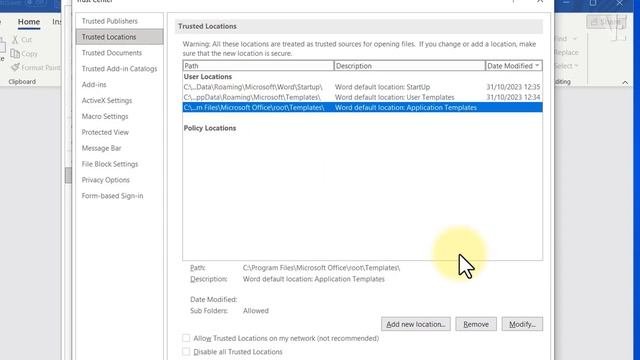Open Date Modified column dropdown arrow
The width and height of the screenshot is (640, 360).
point(537,65)
